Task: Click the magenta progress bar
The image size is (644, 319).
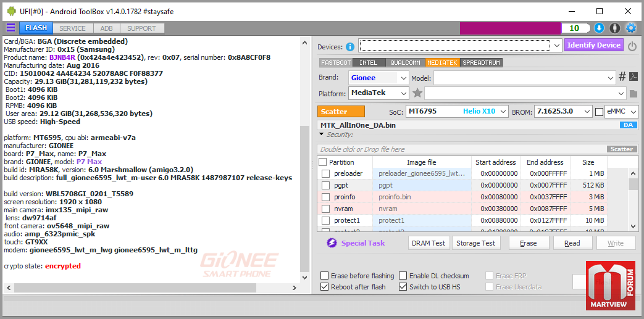Action: [x=510, y=28]
